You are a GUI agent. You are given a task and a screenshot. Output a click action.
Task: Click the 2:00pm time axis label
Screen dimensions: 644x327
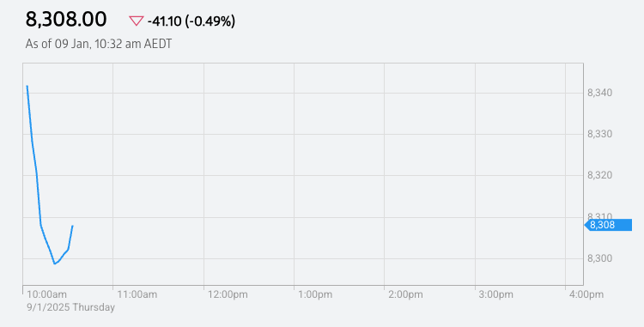click(406, 294)
